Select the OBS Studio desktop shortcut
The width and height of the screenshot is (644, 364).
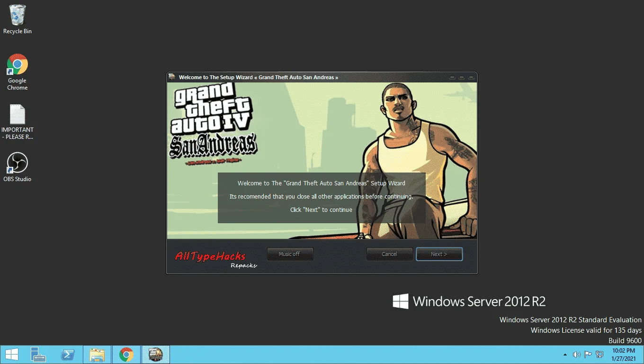pos(18,167)
